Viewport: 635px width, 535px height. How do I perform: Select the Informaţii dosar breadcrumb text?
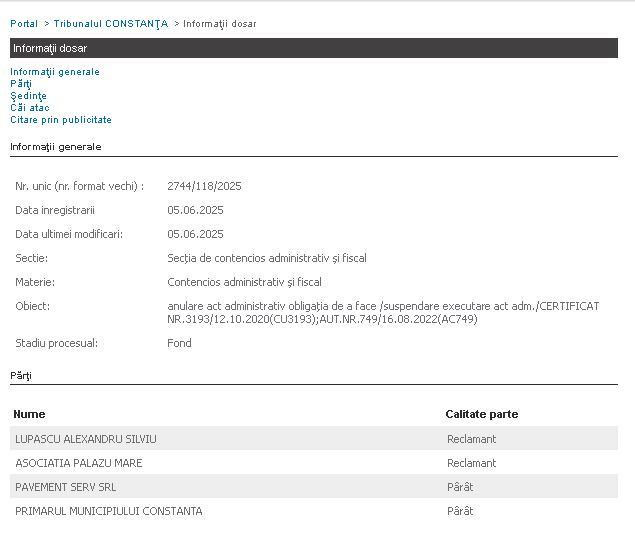click(x=220, y=24)
